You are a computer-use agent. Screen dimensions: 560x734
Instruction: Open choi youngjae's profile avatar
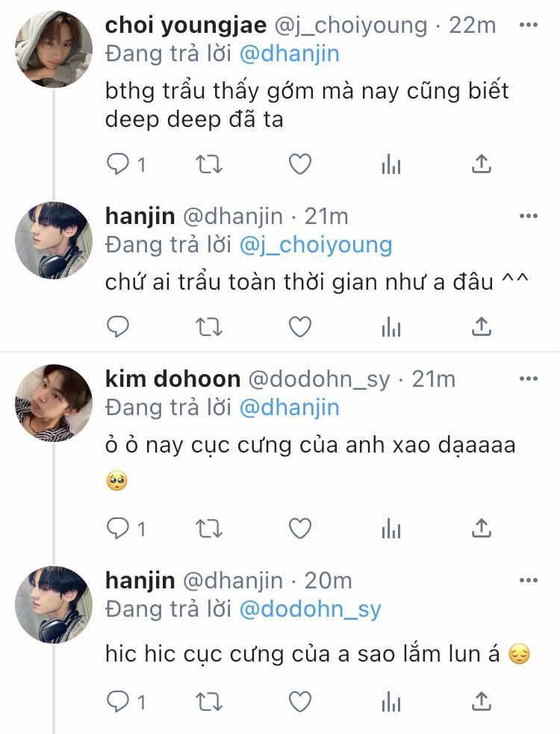click(54, 49)
